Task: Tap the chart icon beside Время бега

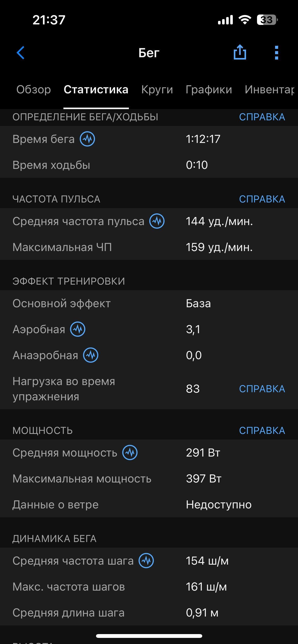Action: (87, 139)
